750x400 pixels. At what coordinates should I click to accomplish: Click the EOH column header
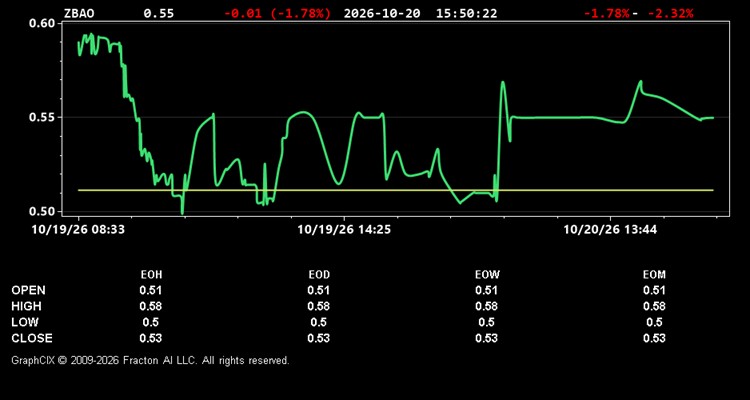151,275
